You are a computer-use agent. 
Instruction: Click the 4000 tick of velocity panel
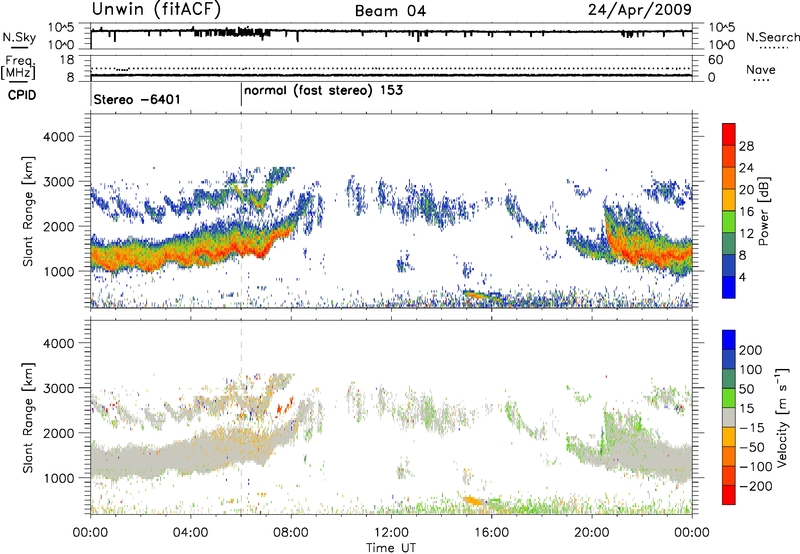pyautogui.click(x=58, y=343)
